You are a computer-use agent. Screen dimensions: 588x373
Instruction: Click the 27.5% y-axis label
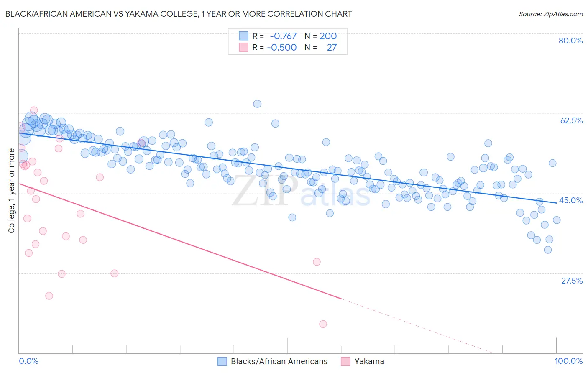click(x=572, y=281)
